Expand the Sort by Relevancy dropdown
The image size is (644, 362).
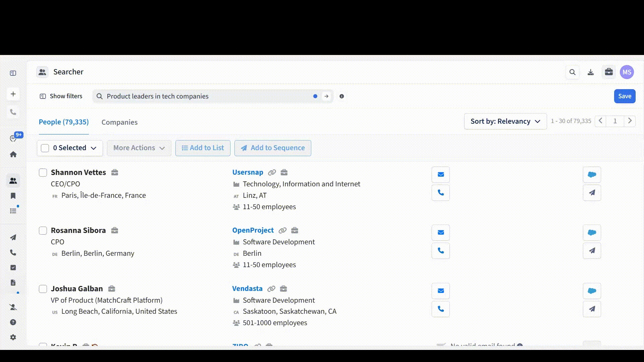point(505,121)
